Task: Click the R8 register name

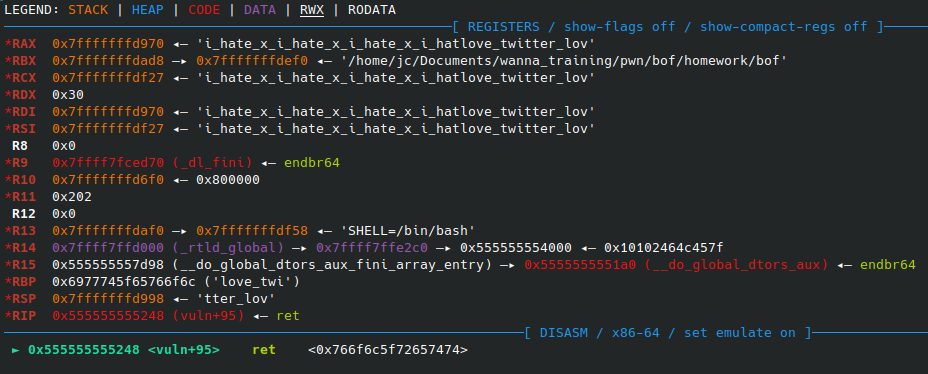Action: pos(20,146)
